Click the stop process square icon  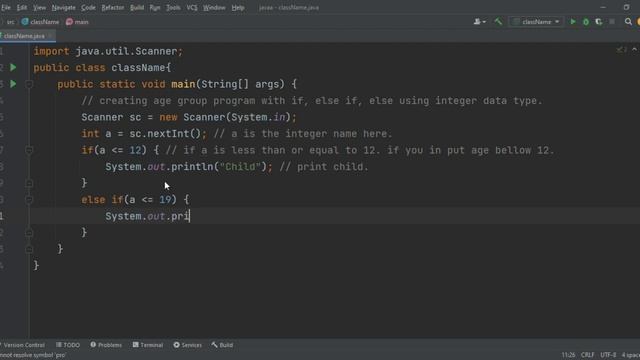pos(612,22)
